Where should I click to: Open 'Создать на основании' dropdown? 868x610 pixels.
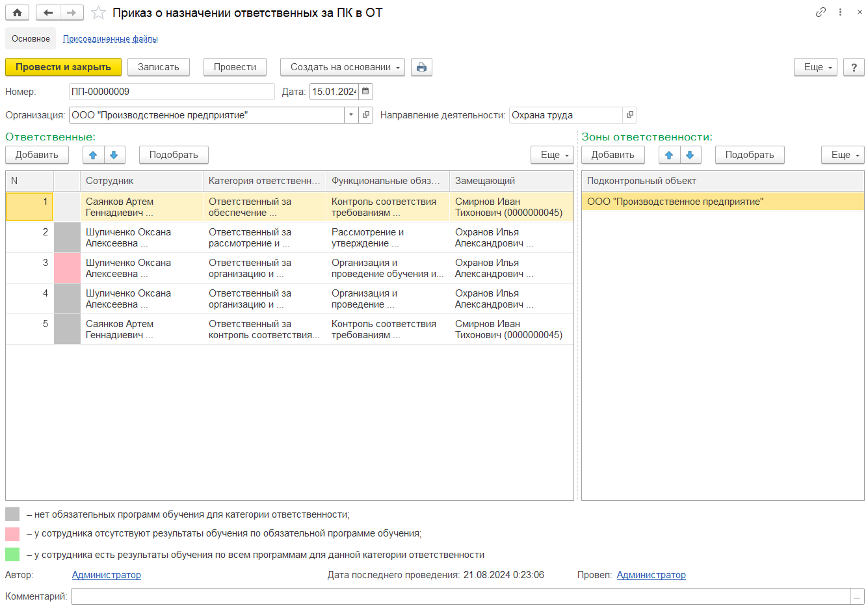coord(343,67)
